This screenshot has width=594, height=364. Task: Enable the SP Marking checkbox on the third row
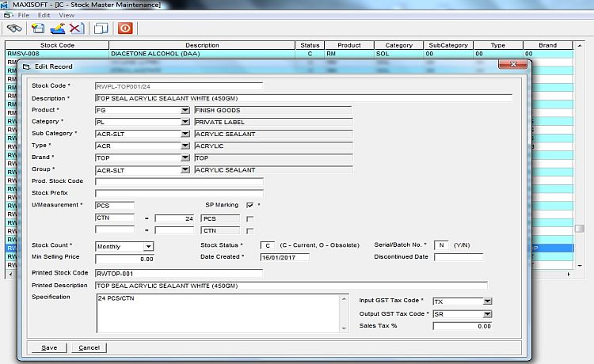(x=250, y=230)
